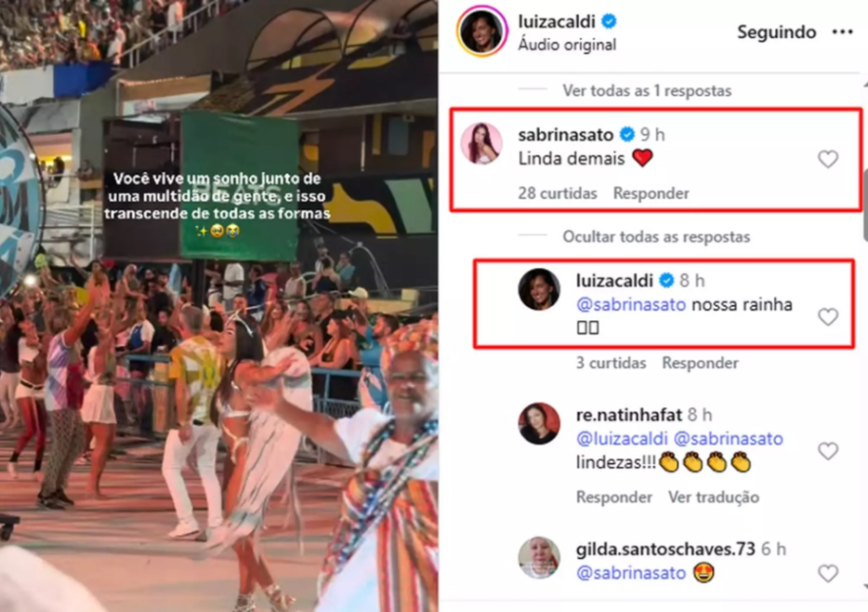Click Responder under sabrinasato's comment
Viewport: 868px width, 612px height.
[x=651, y=193]
